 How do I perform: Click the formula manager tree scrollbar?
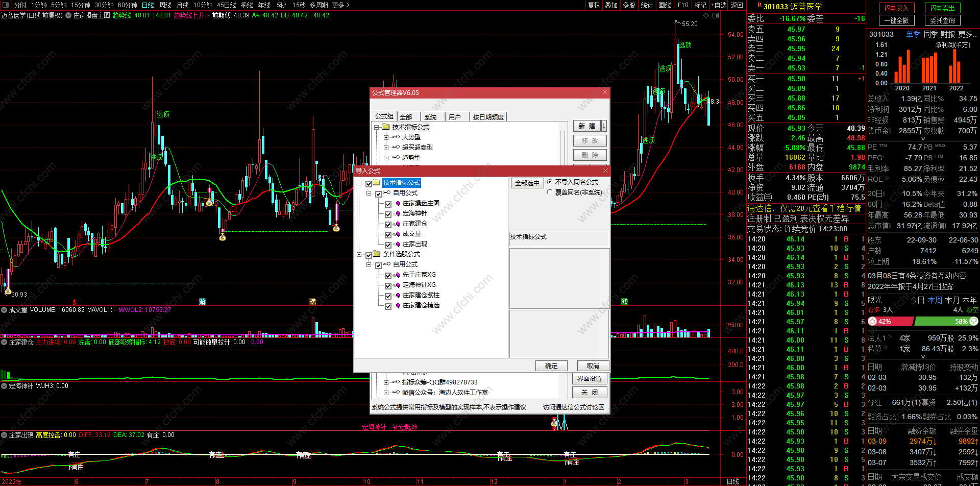point(562,148)
